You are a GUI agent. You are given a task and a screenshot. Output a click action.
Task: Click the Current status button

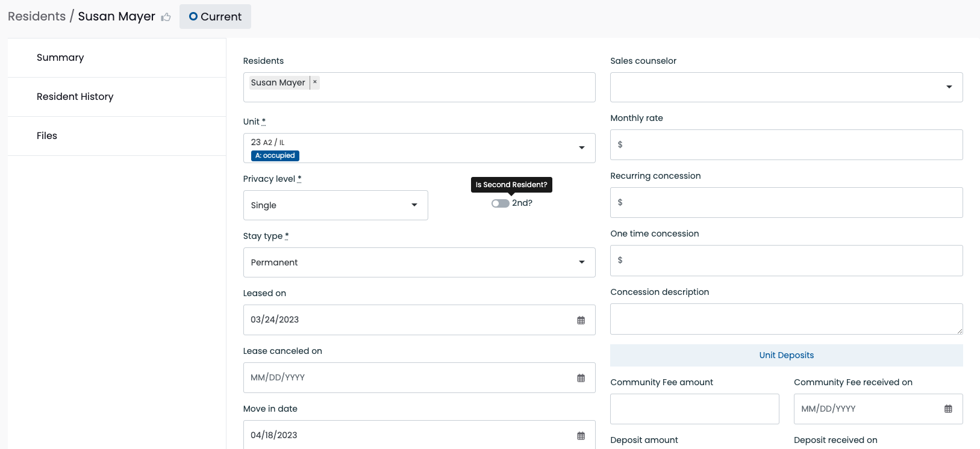tap(215, 17)
